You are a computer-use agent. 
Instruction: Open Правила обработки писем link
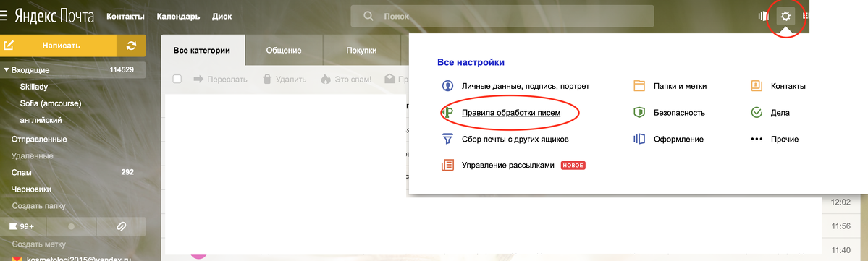(511, 113)
